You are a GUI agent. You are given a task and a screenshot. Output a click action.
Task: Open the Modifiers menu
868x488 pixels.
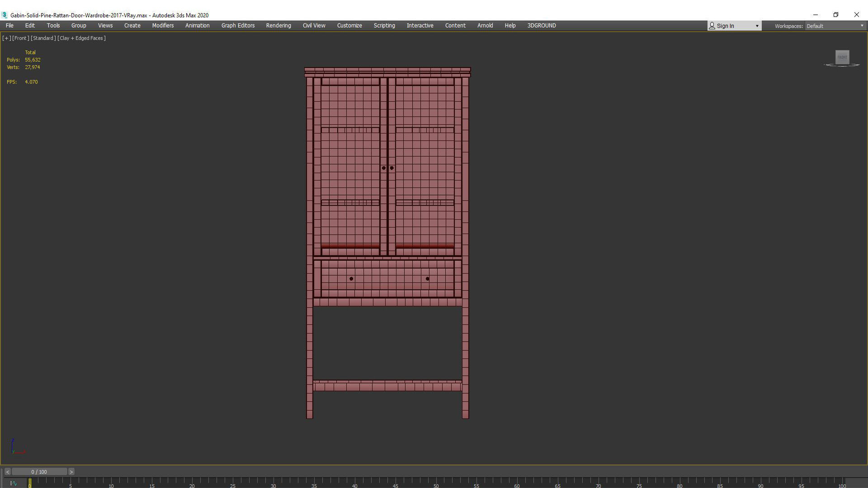point(163,25)
